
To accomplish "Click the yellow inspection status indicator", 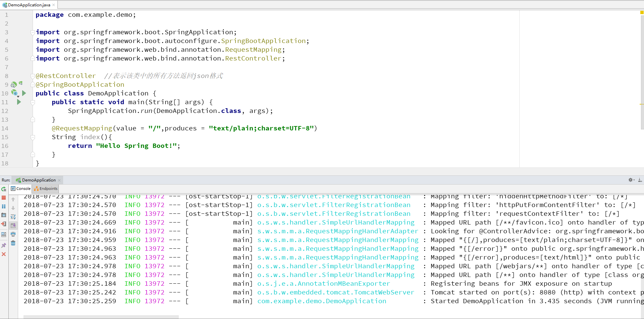I will pos(642,12).
